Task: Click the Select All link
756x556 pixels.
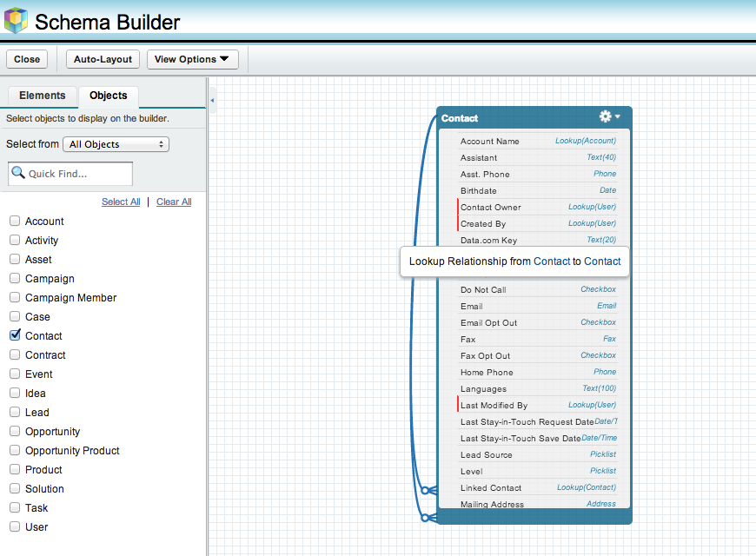Action: pos(121,202)
